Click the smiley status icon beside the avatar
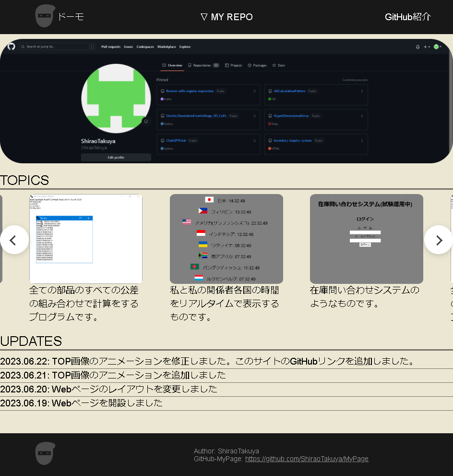 (146, 122)
